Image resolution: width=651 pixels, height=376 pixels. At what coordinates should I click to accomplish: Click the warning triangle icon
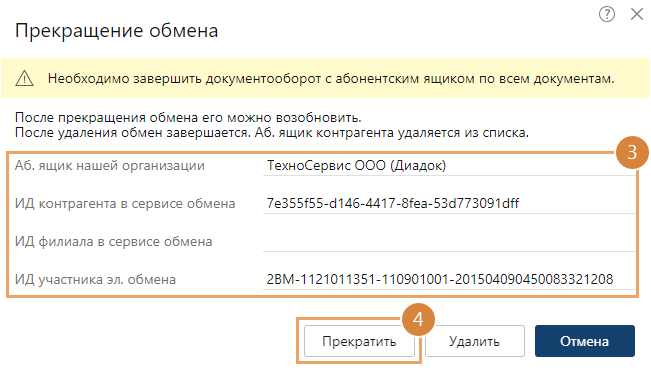coord(24,78)
